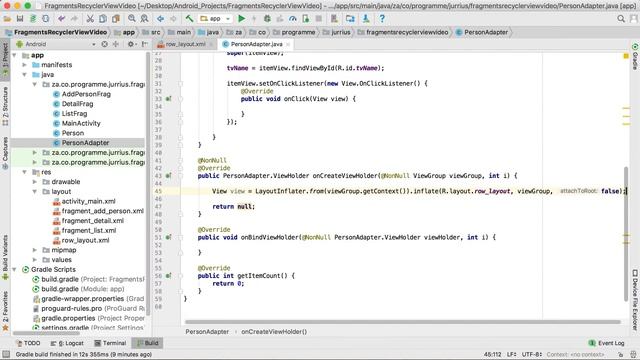Collapse the layout folder
The image size is (640, 360).
(35, 192)
